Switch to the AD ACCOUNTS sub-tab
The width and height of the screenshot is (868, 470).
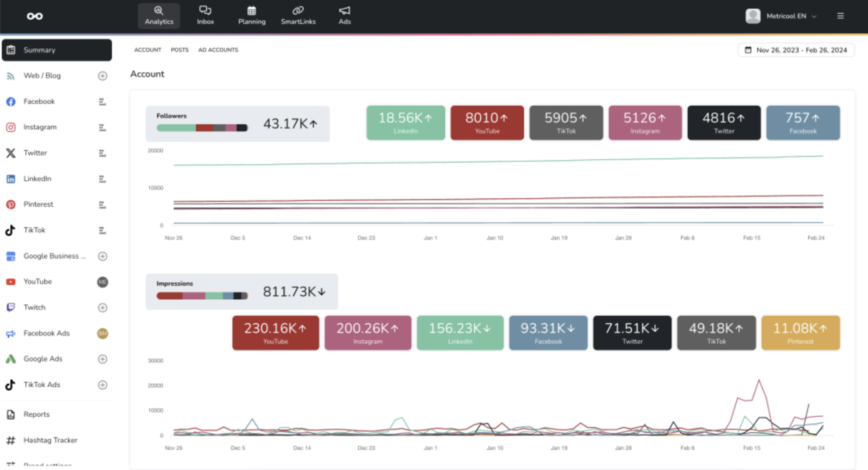218,50
